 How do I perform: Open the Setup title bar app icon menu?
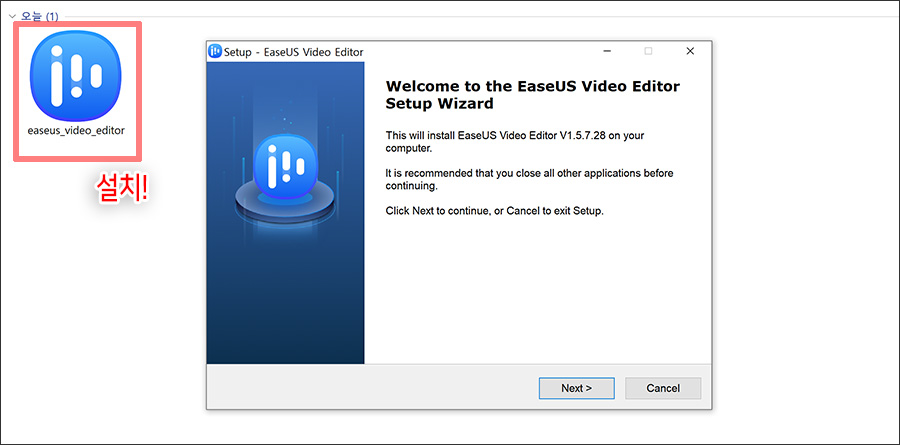coord(215,51)
